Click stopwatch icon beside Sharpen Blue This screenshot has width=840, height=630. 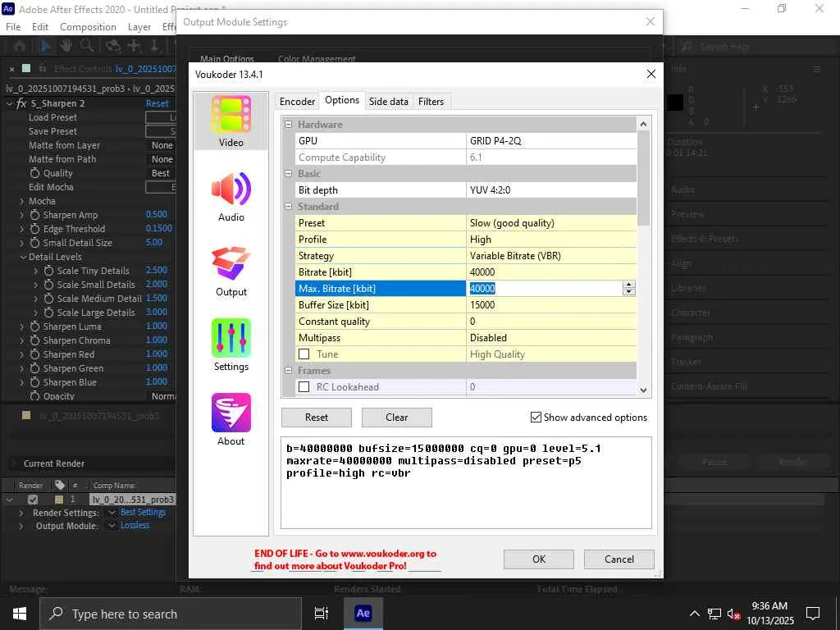click(x=34, y=382)
